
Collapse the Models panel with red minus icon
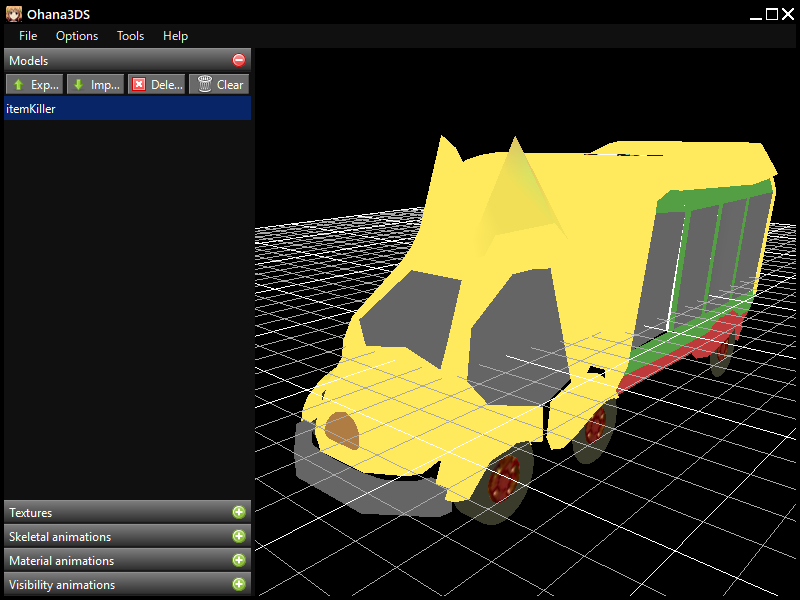click(x=239, y=60)
